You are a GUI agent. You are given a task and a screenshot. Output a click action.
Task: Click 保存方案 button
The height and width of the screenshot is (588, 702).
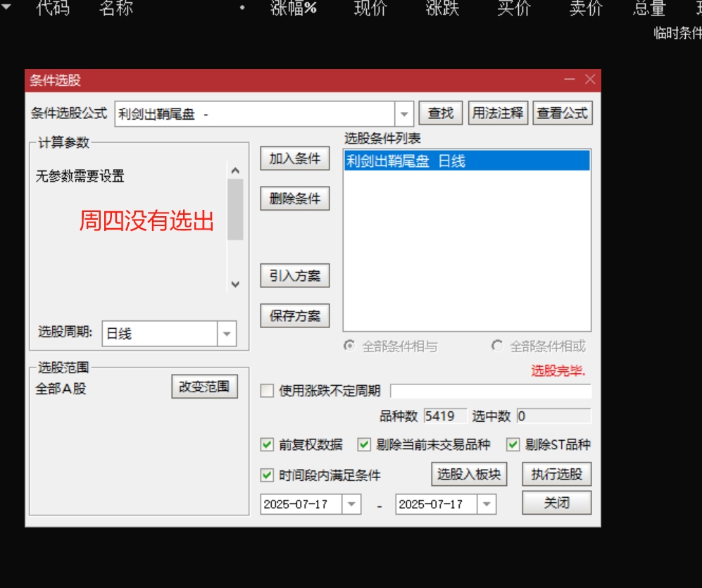295,315
